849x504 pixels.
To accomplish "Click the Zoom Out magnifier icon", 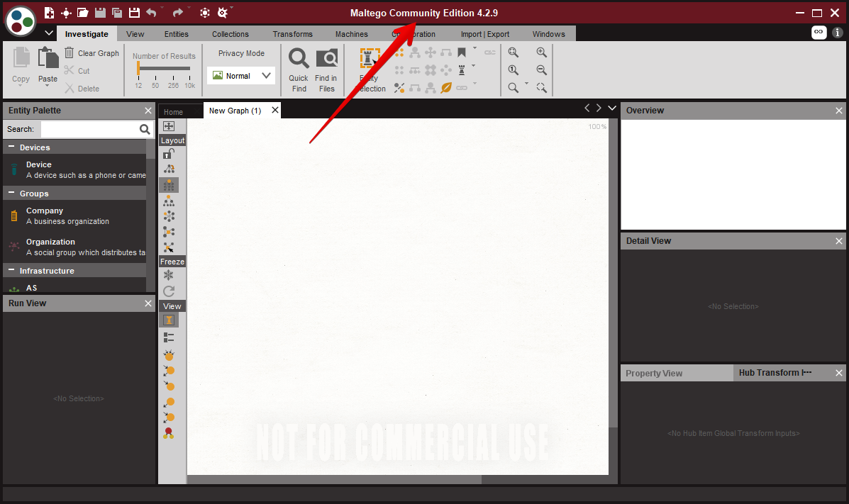I will pyautogui.click(x=541, y=70).
